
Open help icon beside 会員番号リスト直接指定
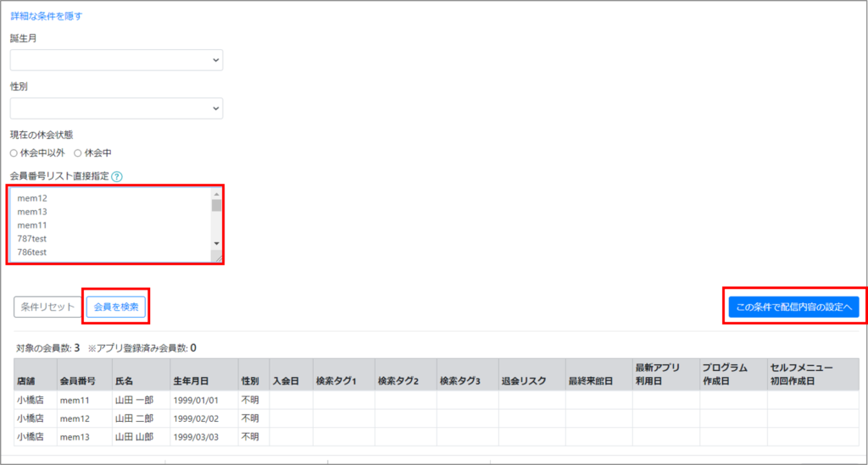pyautogui.click(x=117, y=176)
